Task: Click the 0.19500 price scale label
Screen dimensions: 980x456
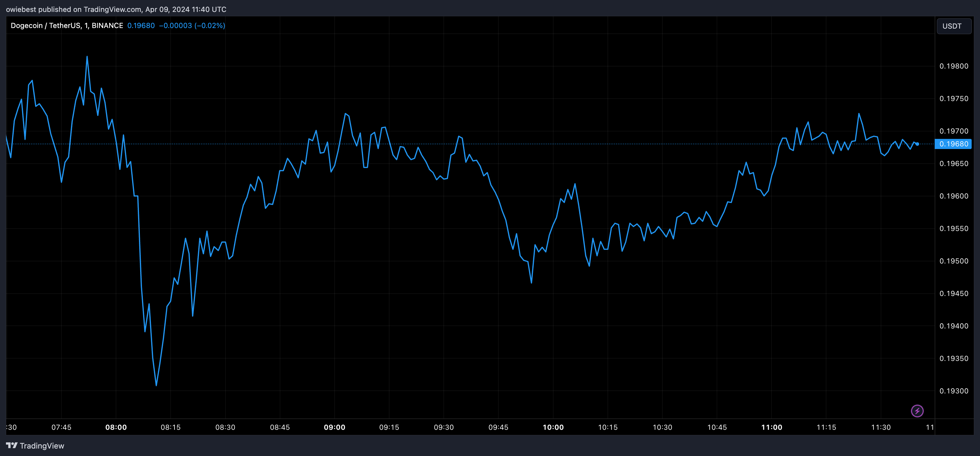Action: tap(954, 261)
